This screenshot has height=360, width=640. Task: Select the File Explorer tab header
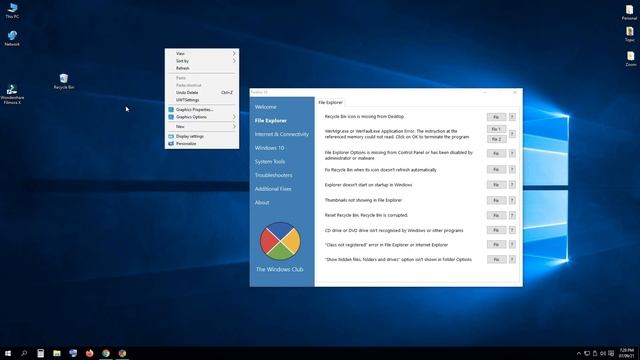330,102
